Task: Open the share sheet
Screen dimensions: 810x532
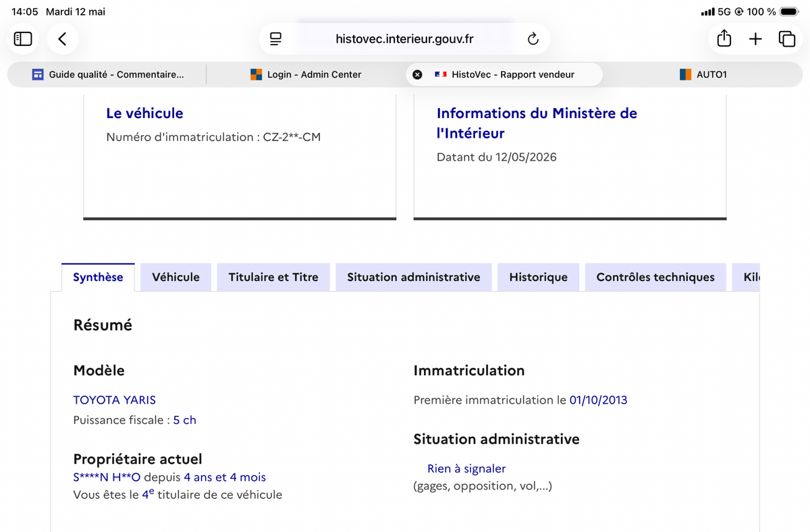Action: click(724, 38)
